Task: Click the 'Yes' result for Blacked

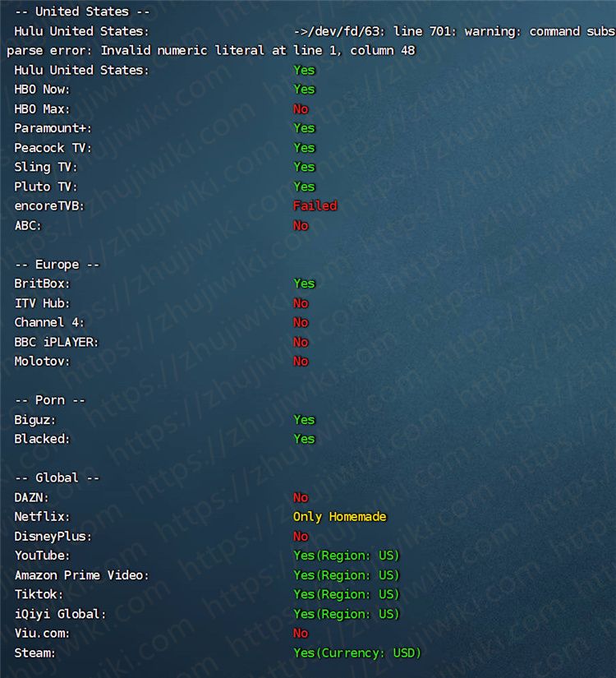Action: 305,439
